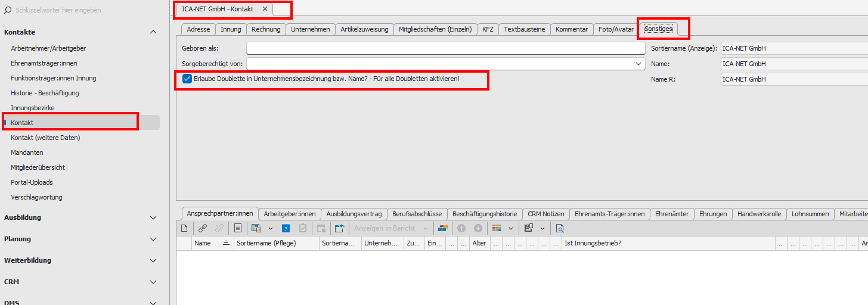868x305 pixels.
Task: Click the export arrow icon in toolbar
Action: (x=339, y=228)
